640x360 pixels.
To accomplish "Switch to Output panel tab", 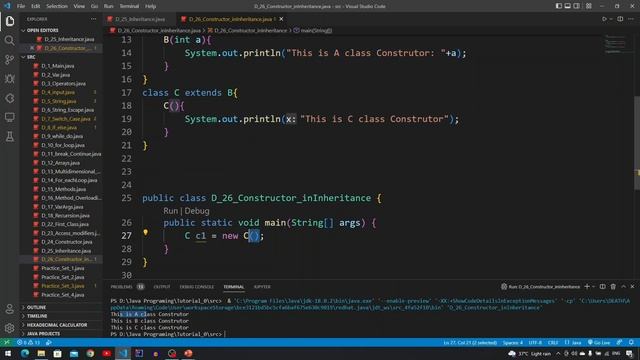I will [162, 287].
